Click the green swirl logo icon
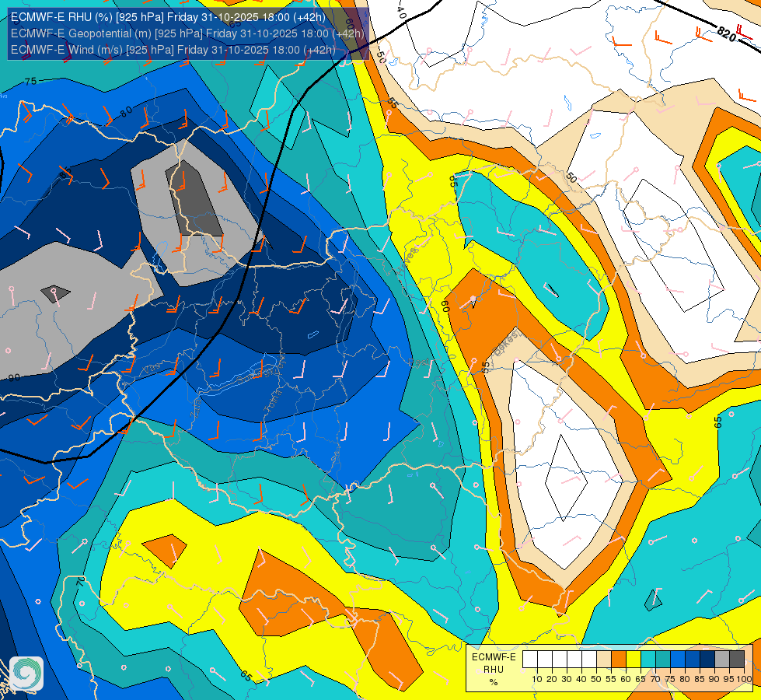The height and width of the screenshot is (700, 761). click(x=26, y=674)
